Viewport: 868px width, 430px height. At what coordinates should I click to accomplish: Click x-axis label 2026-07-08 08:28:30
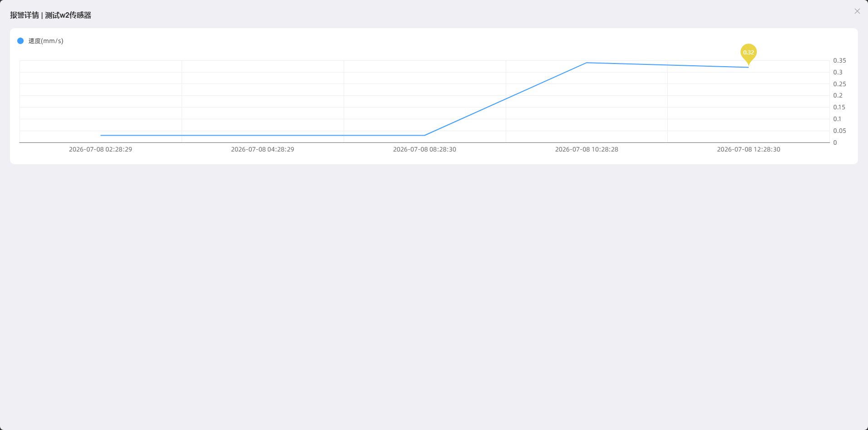pos(424,149)
